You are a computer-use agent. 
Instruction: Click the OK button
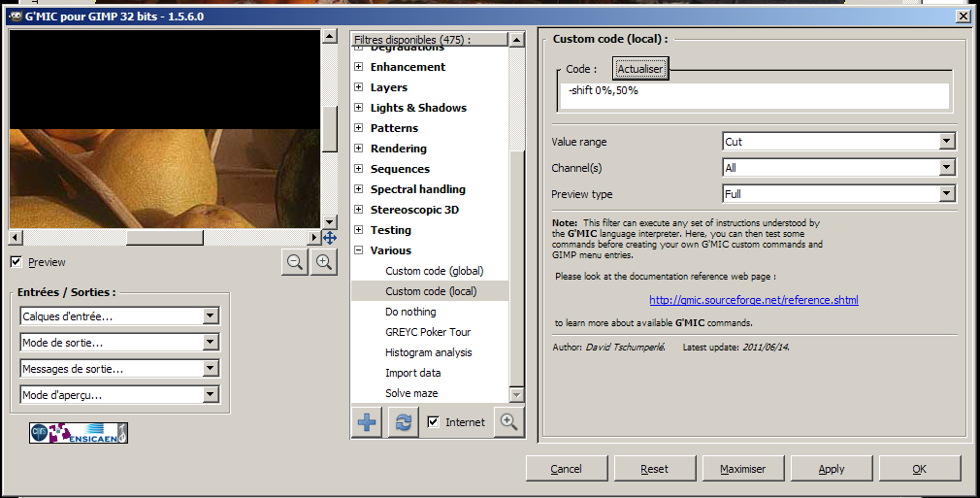(920, 469)
